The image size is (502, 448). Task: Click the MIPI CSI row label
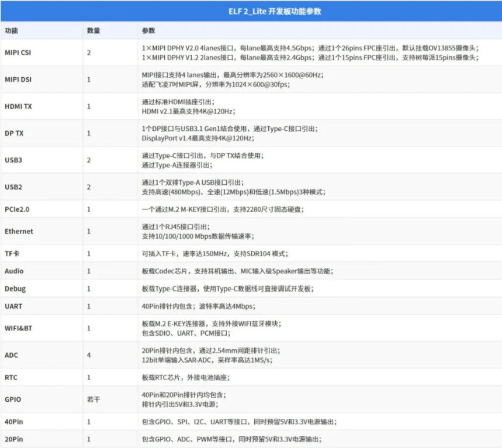(x=18, y=53)
